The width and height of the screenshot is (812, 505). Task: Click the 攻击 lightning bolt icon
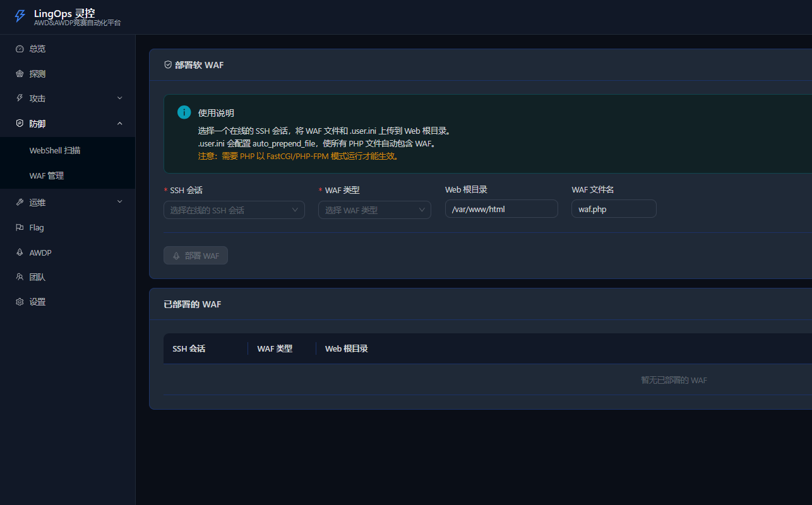pos(20,98)
